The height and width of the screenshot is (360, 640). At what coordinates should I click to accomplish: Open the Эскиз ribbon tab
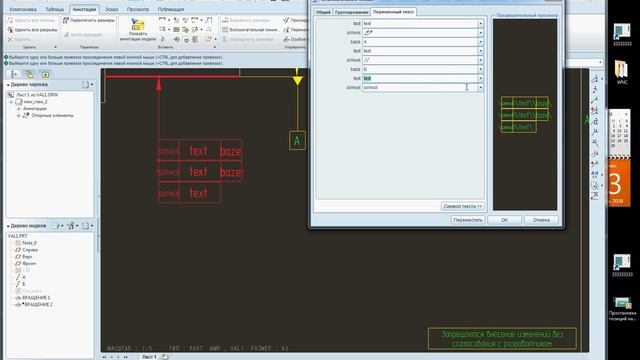[111, 9]
